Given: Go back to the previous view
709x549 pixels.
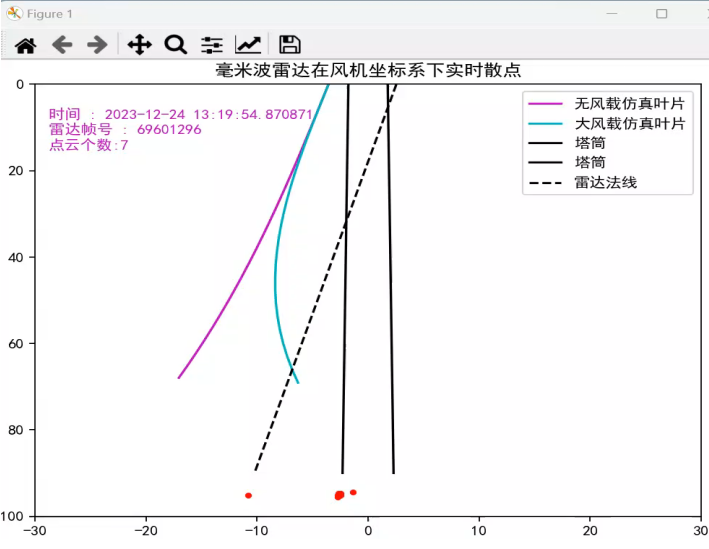Looking at the screenshot, I should [62, 45].
